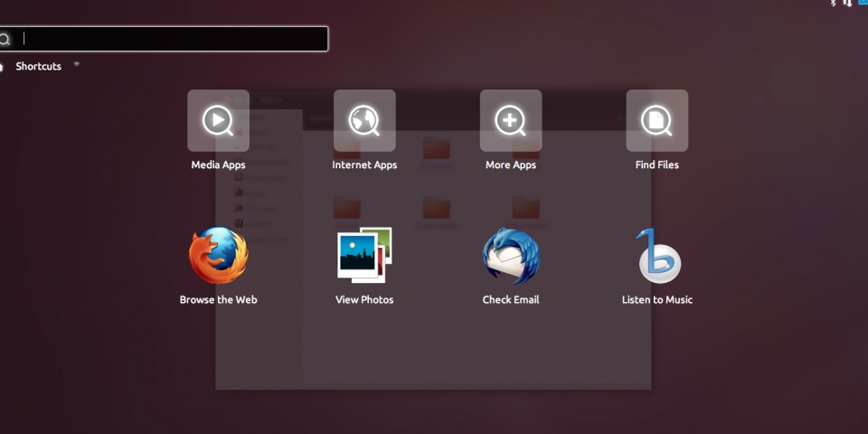Open the network indicator in top panel
The image size is (868, 434).
click(848, 3)
